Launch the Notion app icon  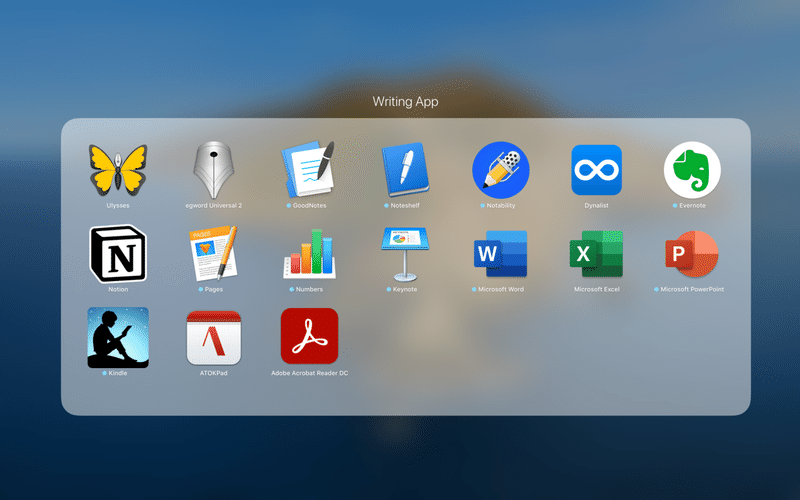[x=118, y=254]
